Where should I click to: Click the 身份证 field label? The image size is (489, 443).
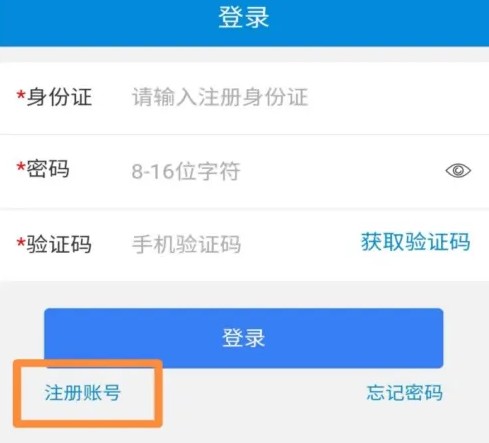tap(59, 97)
